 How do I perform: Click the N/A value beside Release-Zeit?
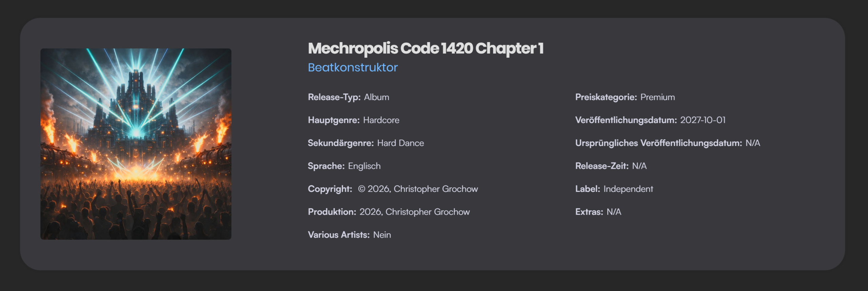pyautogui.click(x=639, y=166)
